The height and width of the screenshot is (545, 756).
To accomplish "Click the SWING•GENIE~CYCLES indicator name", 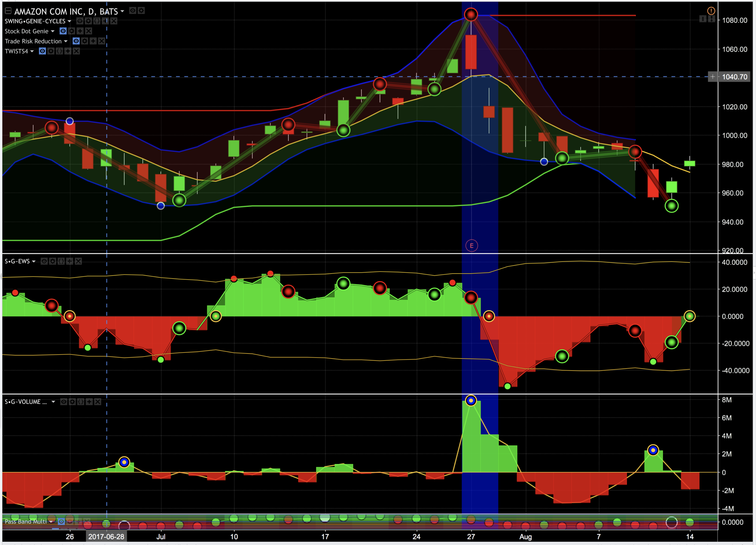I will coord(35,21).
